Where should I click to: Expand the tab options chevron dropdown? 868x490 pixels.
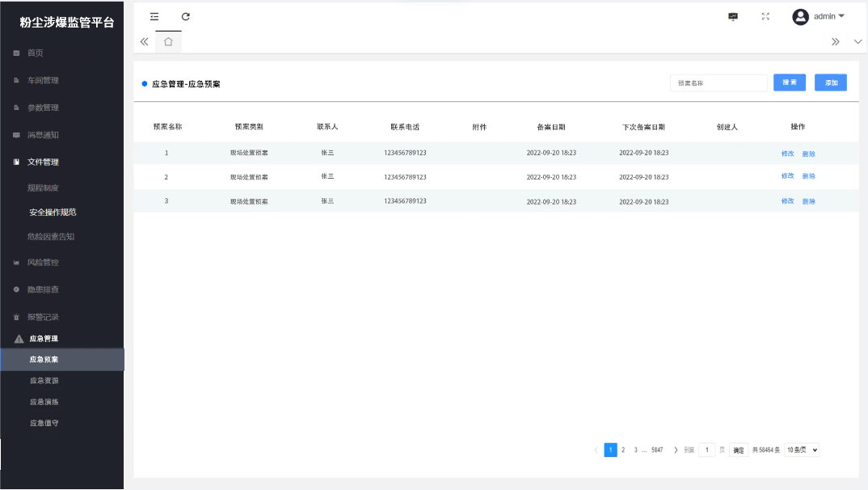857,42
